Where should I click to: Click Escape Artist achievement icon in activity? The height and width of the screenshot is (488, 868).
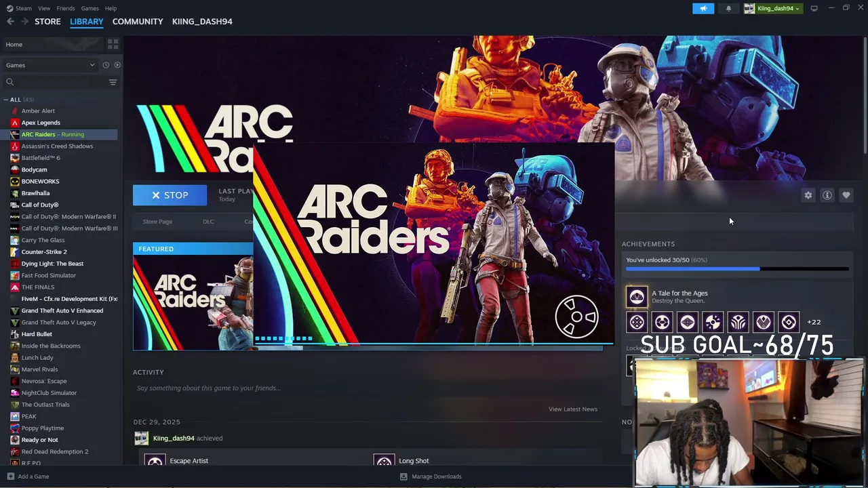click(x=155, y=460)
